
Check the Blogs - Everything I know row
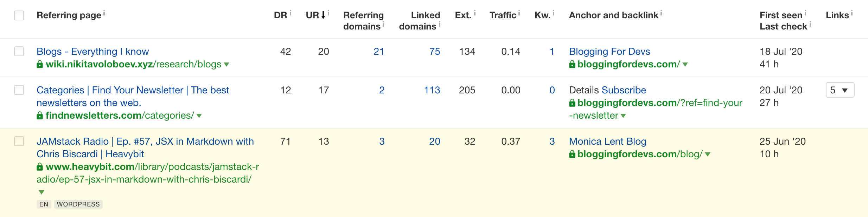click(19, 51)
